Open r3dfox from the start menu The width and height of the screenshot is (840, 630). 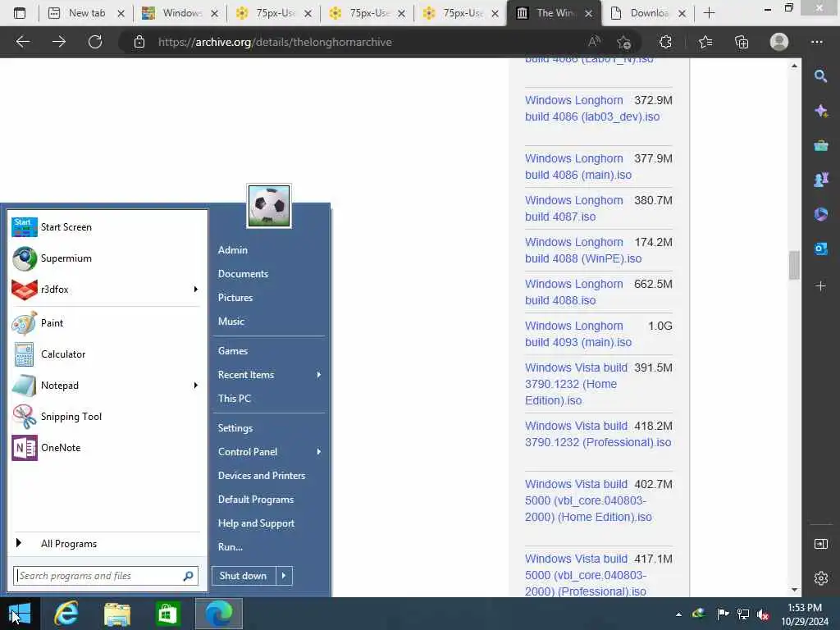point(99,290)
